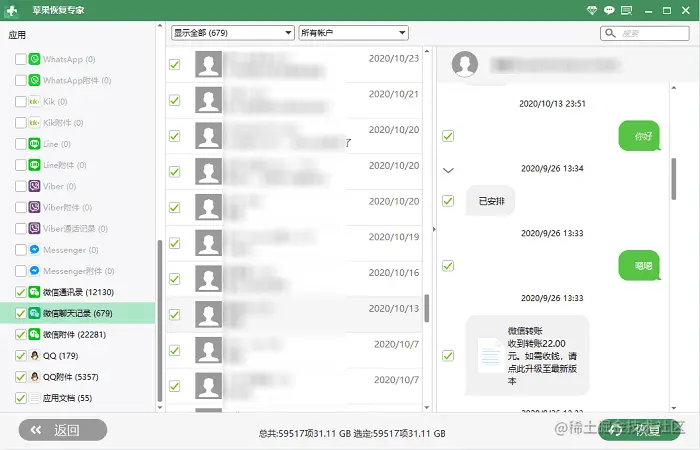Click the Messenger app icon

[34, 250]
